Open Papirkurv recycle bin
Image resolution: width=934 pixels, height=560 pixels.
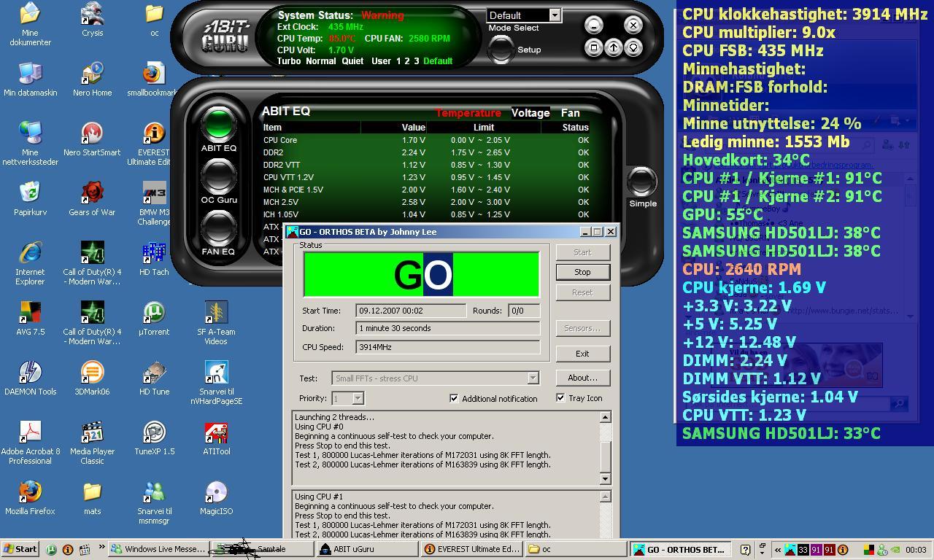[30, 199]
